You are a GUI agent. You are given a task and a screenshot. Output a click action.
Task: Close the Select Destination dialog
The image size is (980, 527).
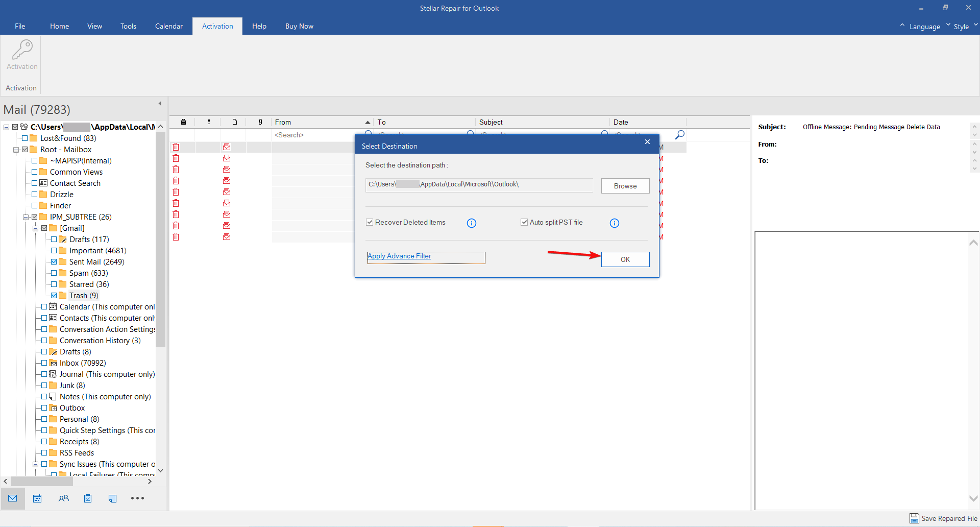pos(647,142)
